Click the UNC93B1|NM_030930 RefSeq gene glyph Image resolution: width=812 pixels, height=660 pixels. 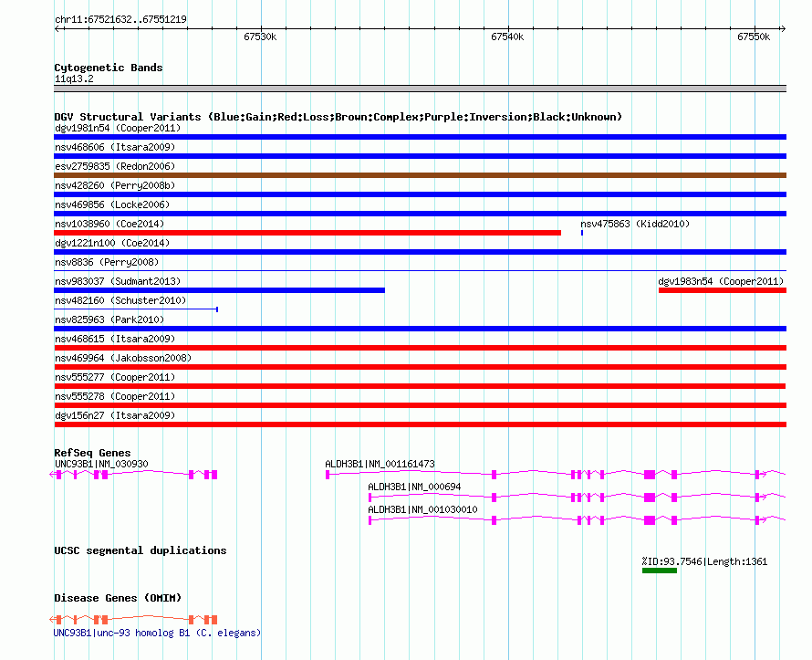(133, 474)
